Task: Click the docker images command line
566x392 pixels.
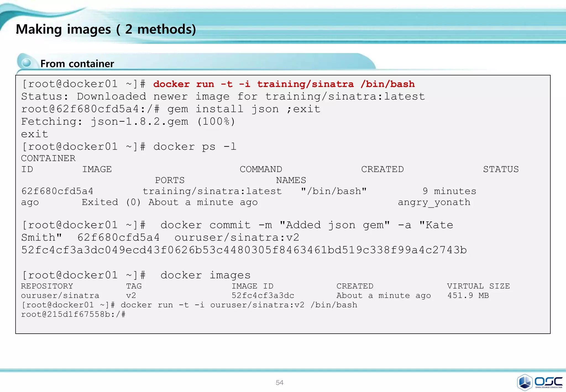Action: [x=136, y=275]
